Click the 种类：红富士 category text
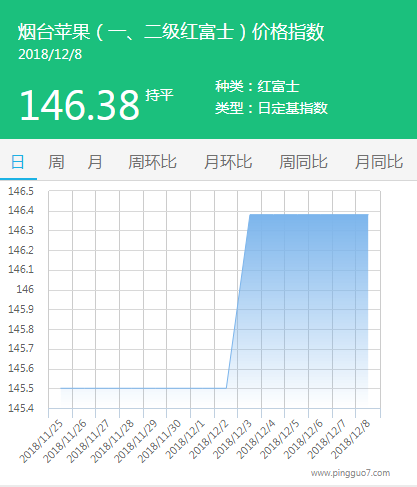417x487 pixels. [257, 87]
